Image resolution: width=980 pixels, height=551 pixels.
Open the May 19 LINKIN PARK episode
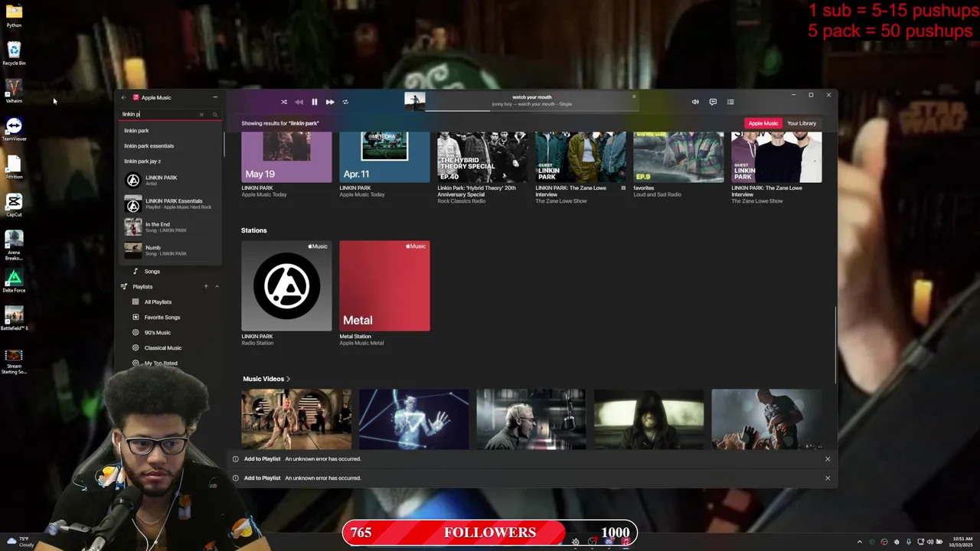coord(286,157)
